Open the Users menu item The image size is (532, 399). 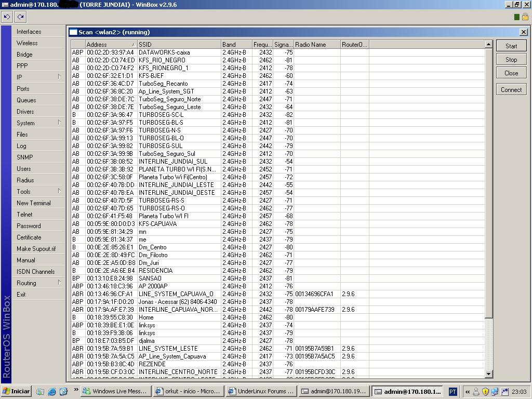(x=38, y=169)
